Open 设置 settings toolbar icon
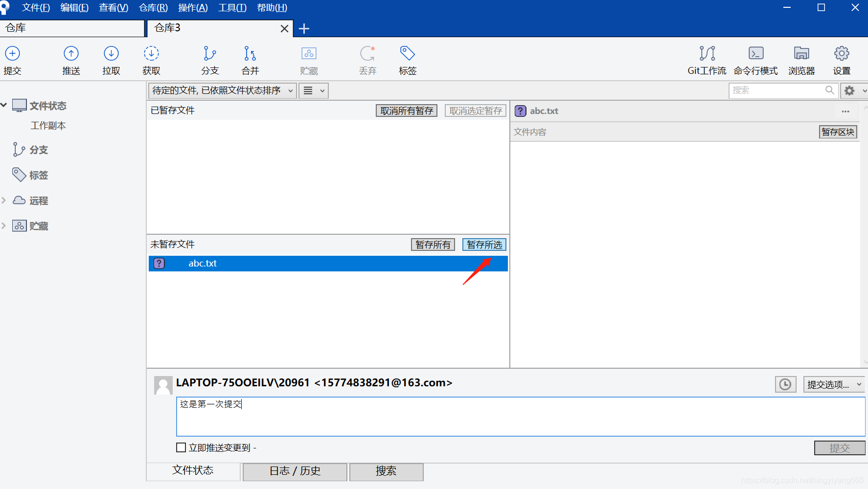The image size is (868, 489). tap(842, 53)
